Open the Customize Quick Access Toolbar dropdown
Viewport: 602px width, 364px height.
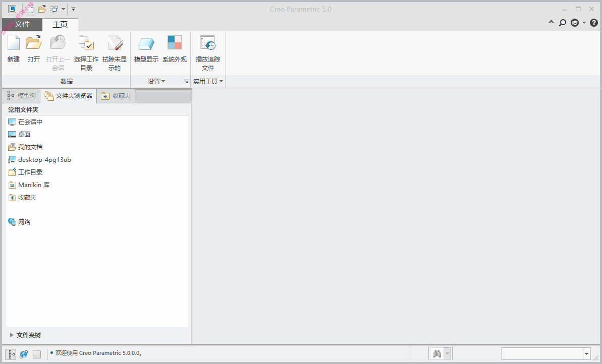click(73, 9)
